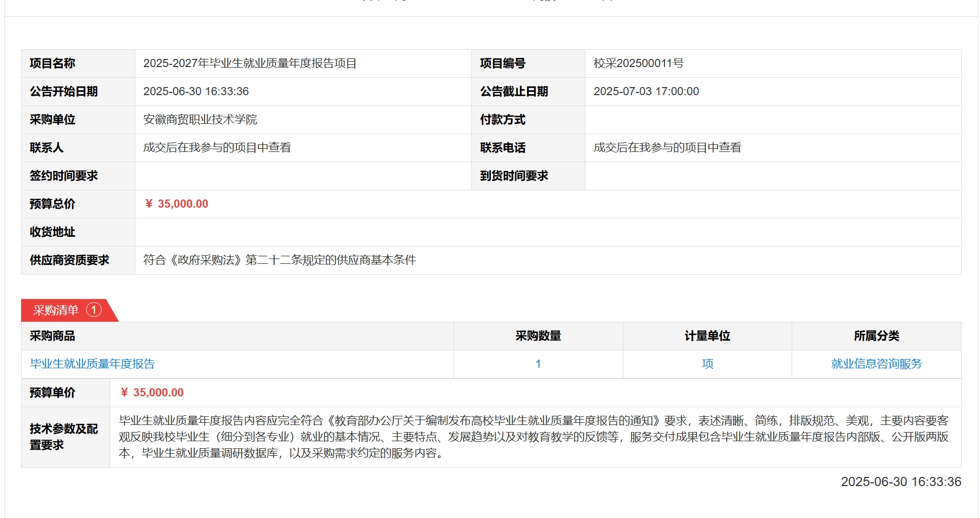Select the project number 校采202500011号

coord(639,63)
